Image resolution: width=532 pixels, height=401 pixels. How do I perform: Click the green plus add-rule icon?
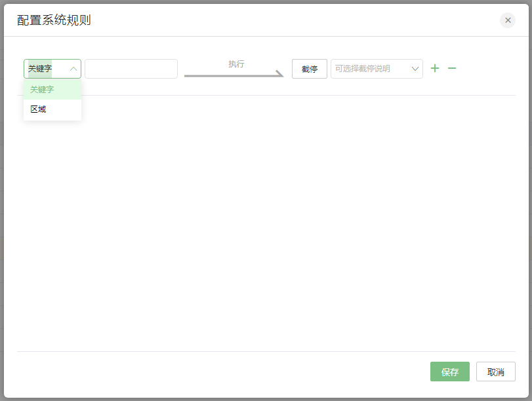pyautogui.click(x=435, y=69)
